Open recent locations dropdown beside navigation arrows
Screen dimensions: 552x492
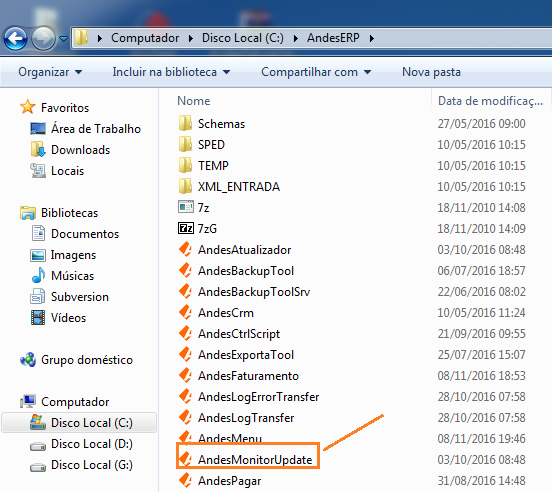coord(63,38)
